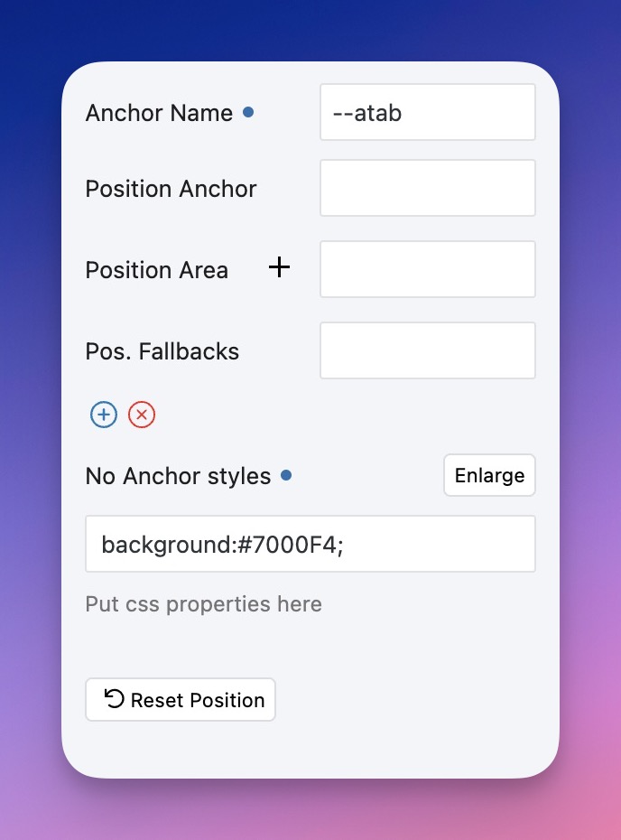Screen dimensions: 621x840
Task: Click the blue dot beside Anchor Name
Action: (249, 113)
